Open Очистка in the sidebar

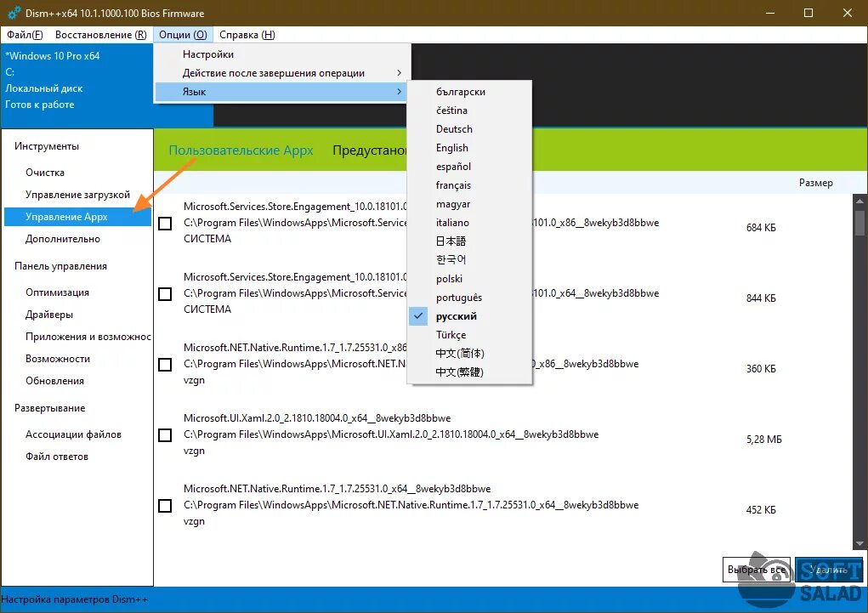click(77, 173)
